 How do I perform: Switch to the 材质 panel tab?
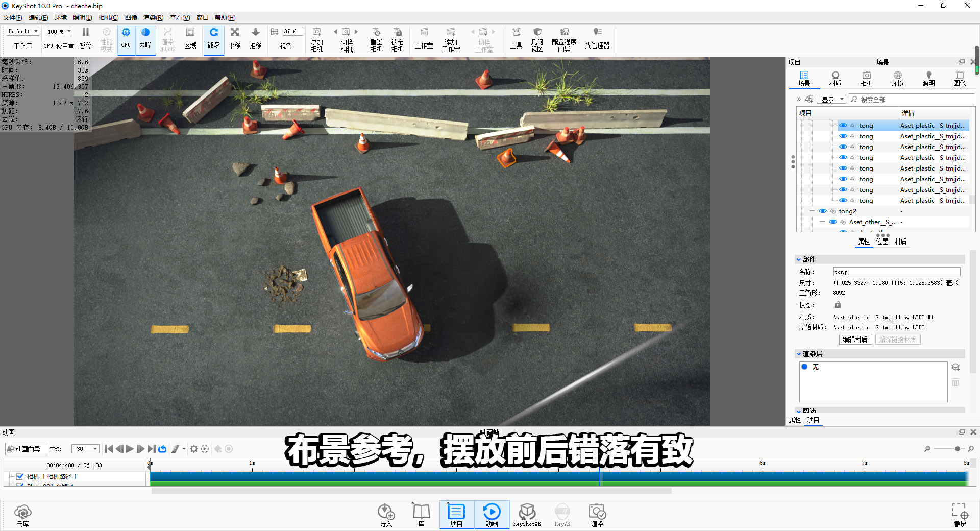coord(835,79)
